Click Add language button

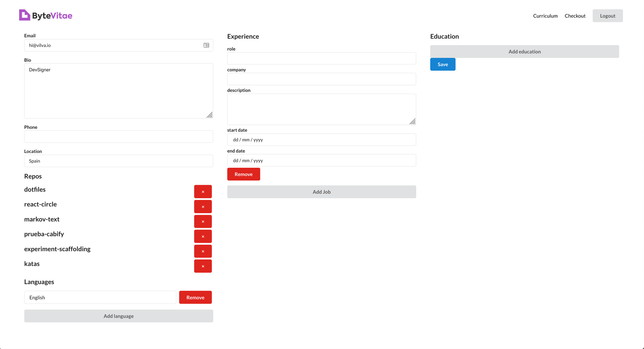118,316
